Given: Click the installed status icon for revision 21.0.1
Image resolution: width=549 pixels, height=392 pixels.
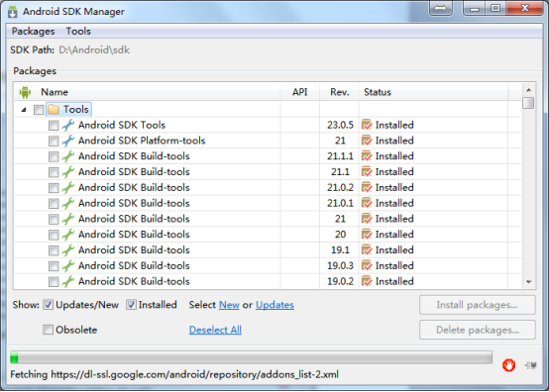Looking at the screenshot, I should [367, 203].
